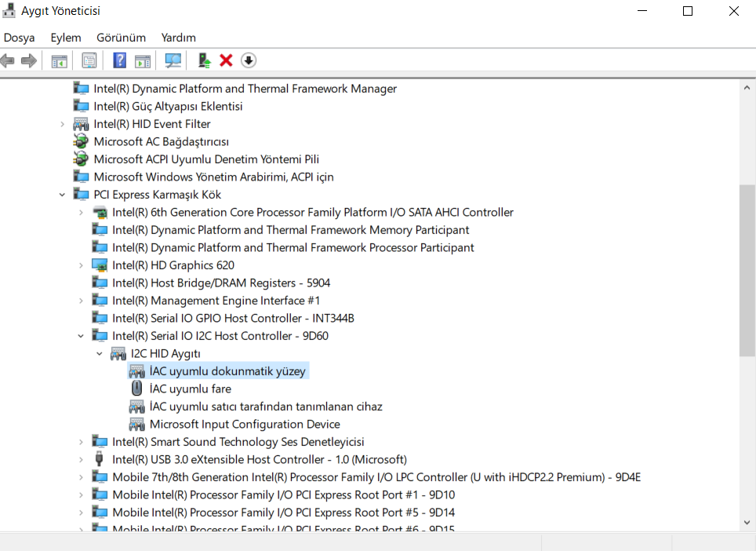Click the PCI Express Karmaşık Kök icon
Viewport: 756px width, 551px height.
pyautogui.click(x=81, y=195)
